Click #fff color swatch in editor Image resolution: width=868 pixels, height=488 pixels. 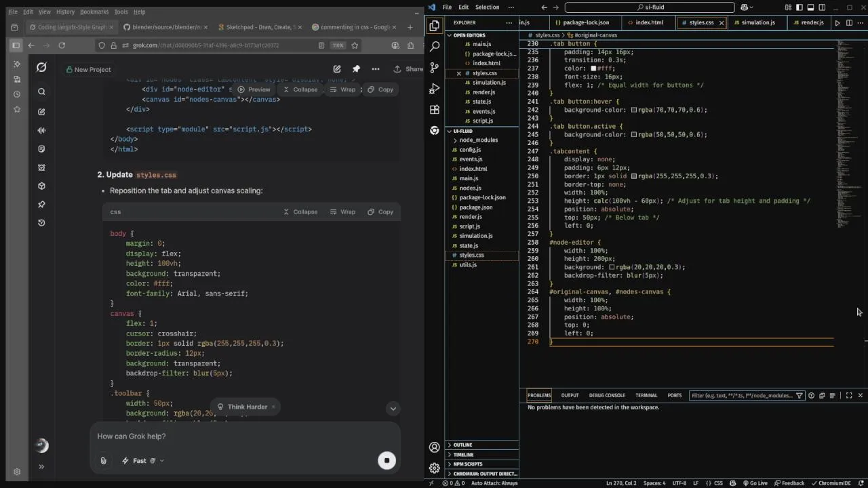point(593,68)
